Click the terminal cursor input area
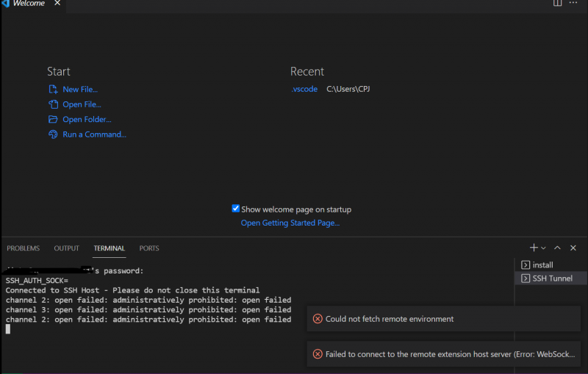The width and height of the screenshot is (588, 374). click(8, 329)
